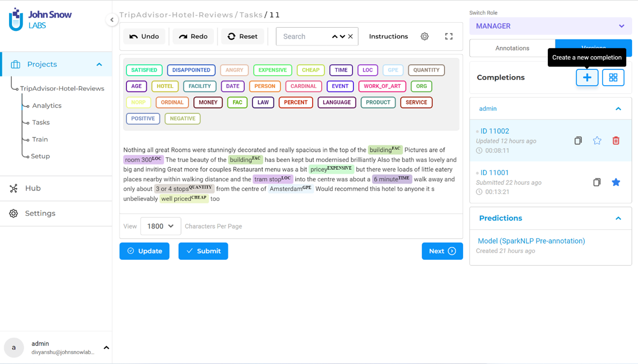The width and height of the screenshot is (638, 364).
Task: Click the Hub icon in the sidebar
Action: coord(14,188)
